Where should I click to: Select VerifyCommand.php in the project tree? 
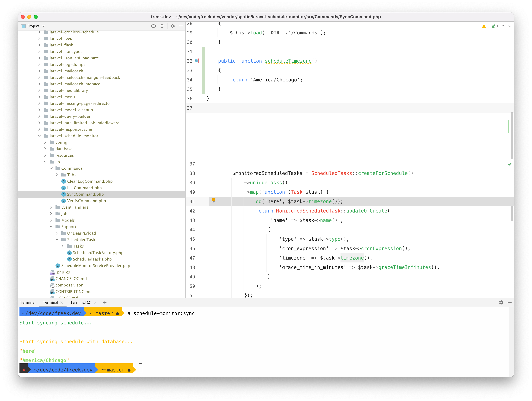(x=86, y=201)
